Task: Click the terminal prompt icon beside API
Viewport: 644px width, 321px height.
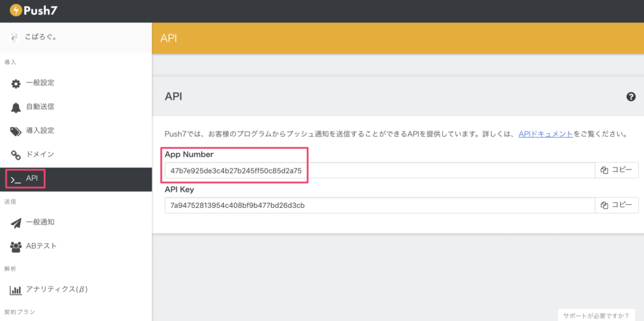Action: click(16, 180)
